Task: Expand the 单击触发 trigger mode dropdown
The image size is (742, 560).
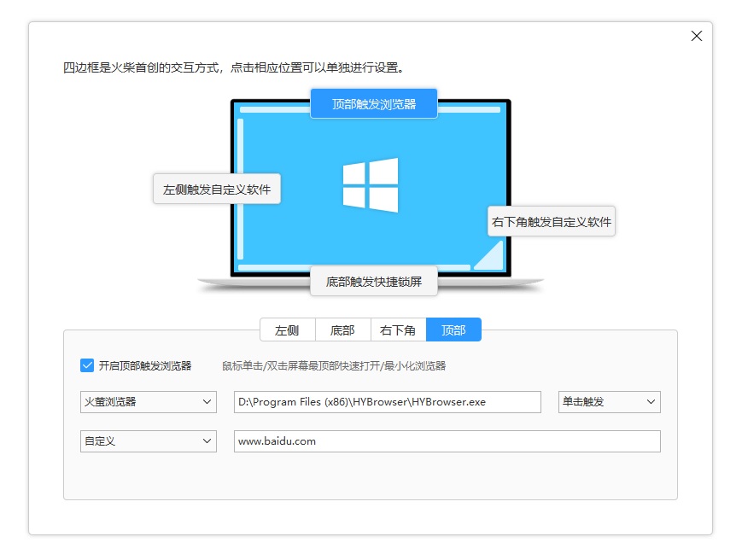Action: 609,401
